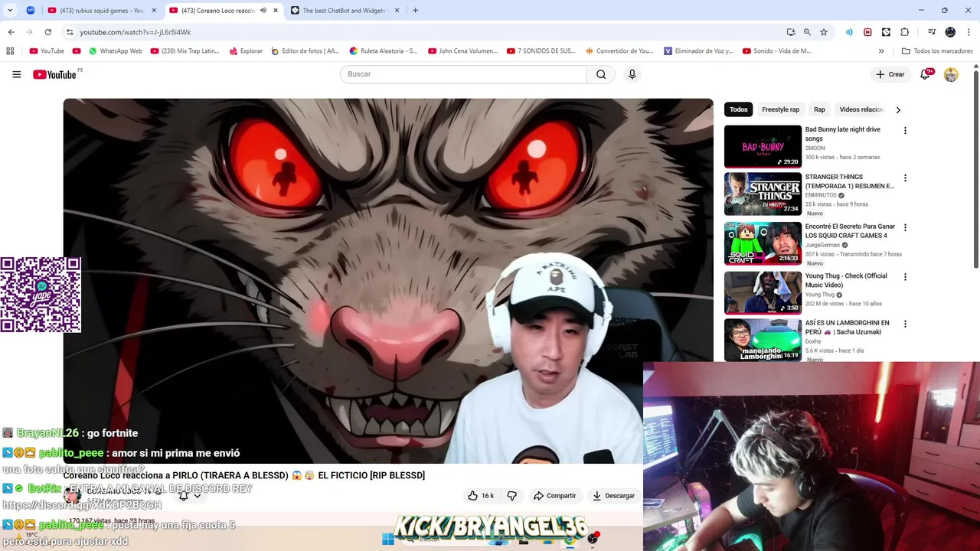The width and height of the screenshot is (980, 551).
Task: Open the Ruleta Aleatoria bookmark
Action: point(384,51)
